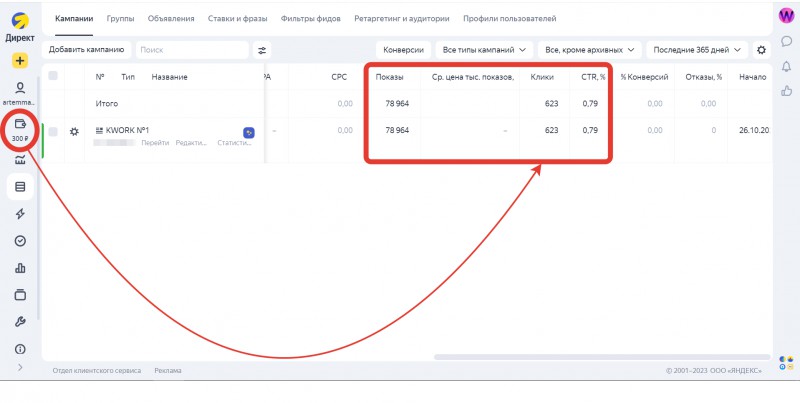Click the Конверсии button
800x403 pixels.
pyautogui.click(x=404, y=50)
